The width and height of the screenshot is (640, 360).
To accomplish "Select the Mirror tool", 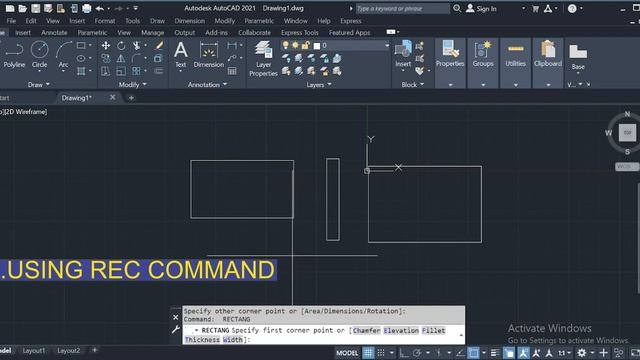I will (x=121, y=58).
